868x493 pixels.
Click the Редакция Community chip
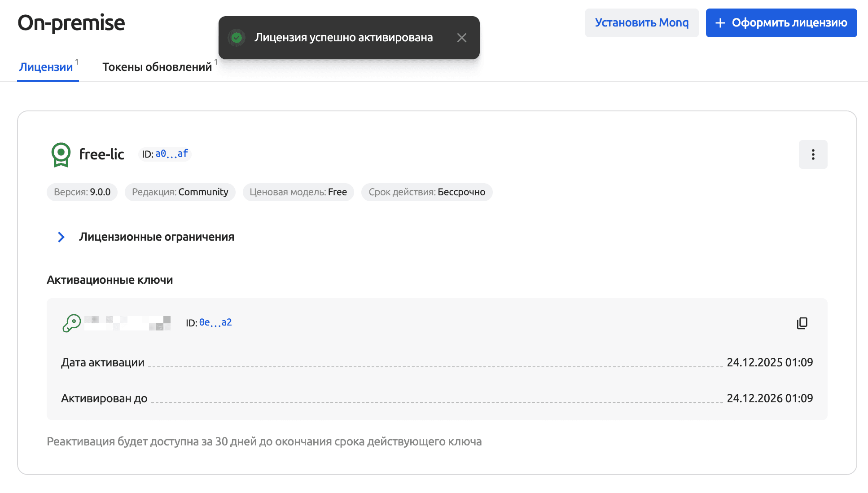tap(180, 192)
